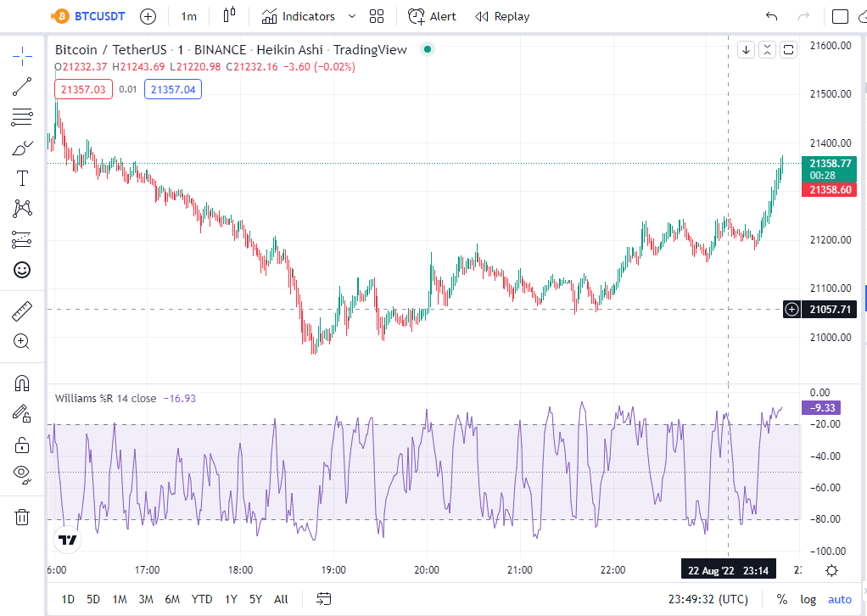The height and width of the screenshot is (616, 867).
Task: Click the trash icon to remove drawings
Action: [22, 517]
